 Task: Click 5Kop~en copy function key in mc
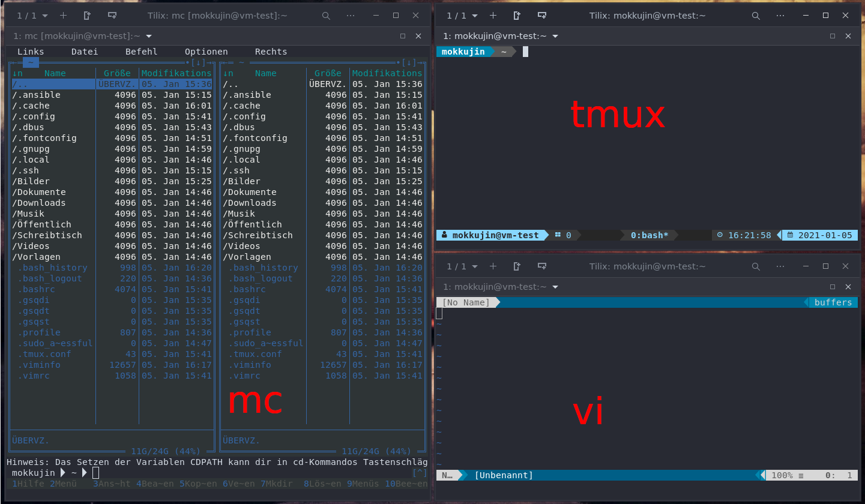[x=198, y=484]
